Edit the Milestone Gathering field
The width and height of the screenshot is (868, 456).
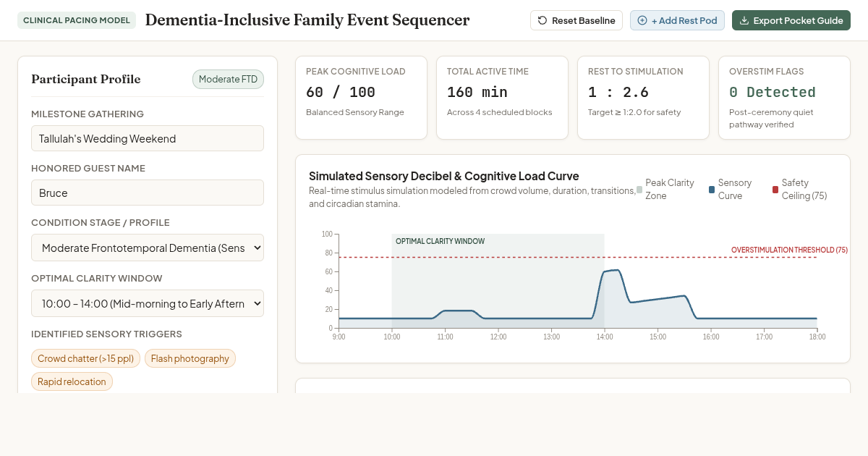click(x=148, y=138)
